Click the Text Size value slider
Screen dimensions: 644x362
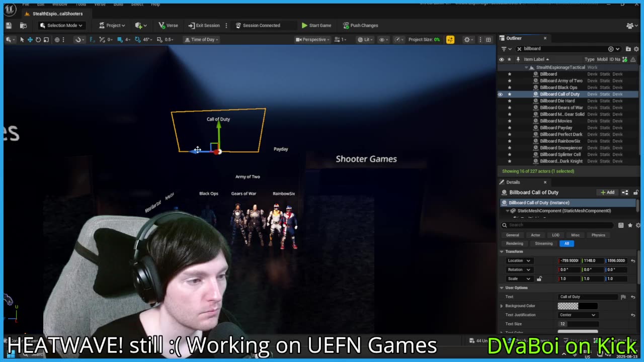(578, 324)
